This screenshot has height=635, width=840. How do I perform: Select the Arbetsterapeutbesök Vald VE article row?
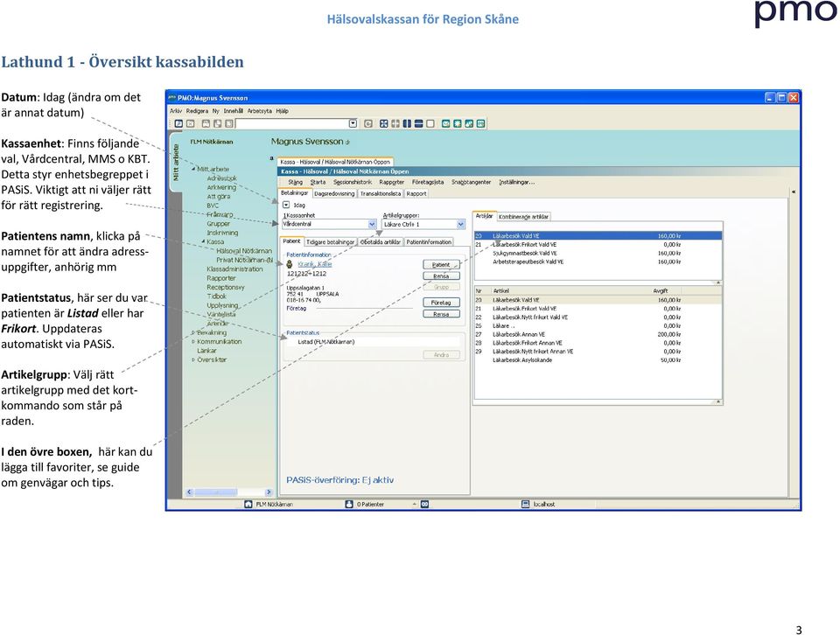[598, 262]
